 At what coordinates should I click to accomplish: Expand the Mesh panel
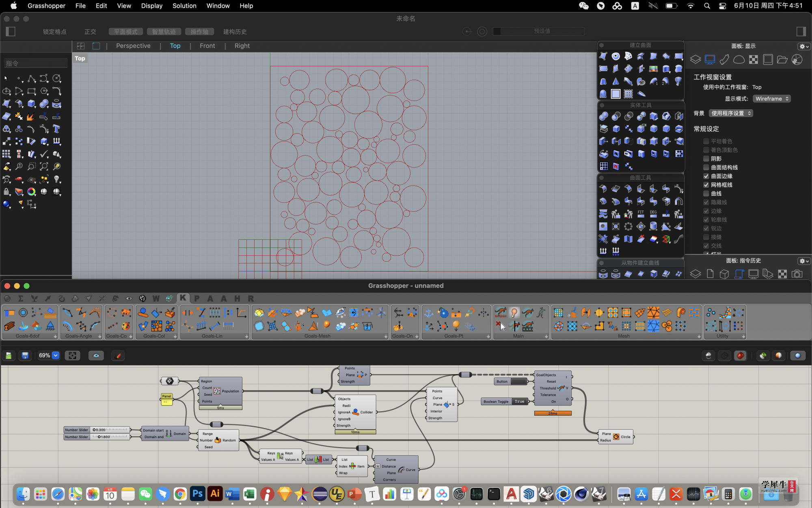coord(699,336)
